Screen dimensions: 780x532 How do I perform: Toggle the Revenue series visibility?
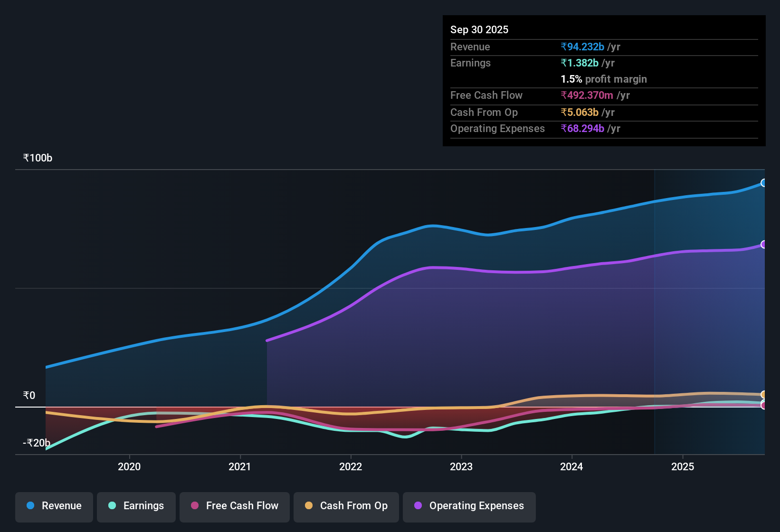click(x=54, y=506)
